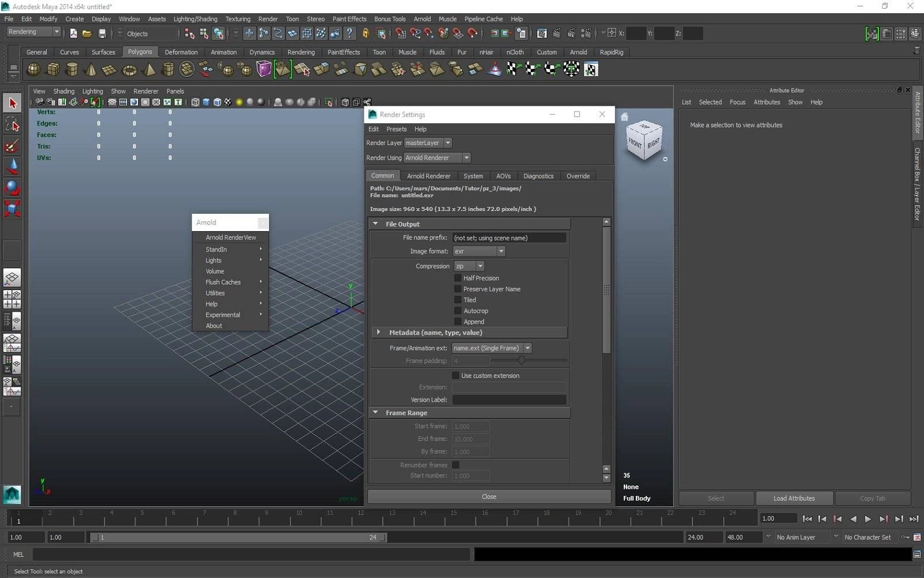Switch to the AOVs tab

(504, 176)
